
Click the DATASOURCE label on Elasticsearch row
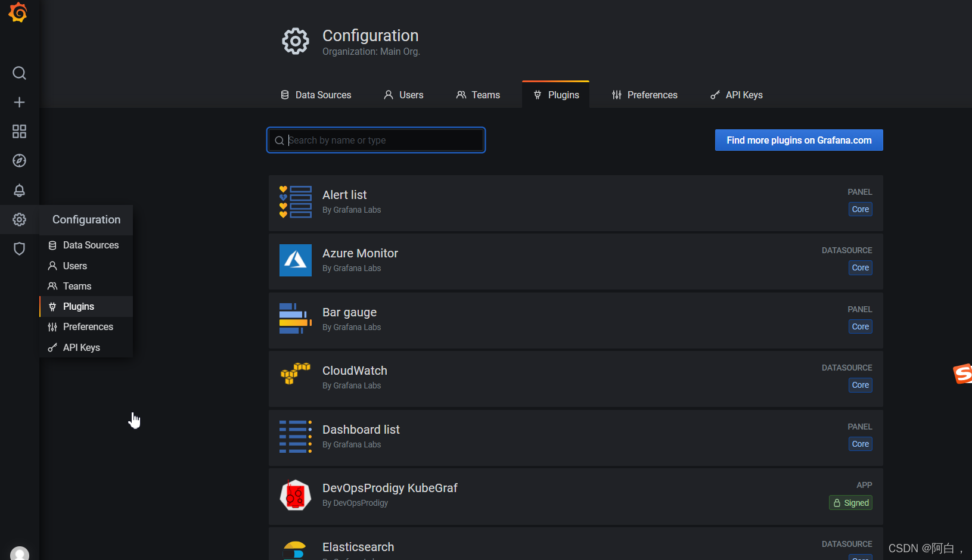847,544
